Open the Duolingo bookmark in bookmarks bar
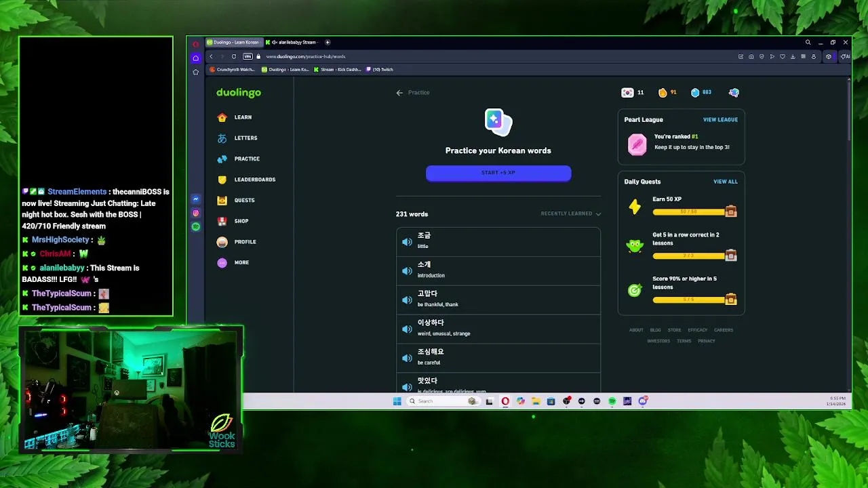The image size is (868, 488). (285, 70)
